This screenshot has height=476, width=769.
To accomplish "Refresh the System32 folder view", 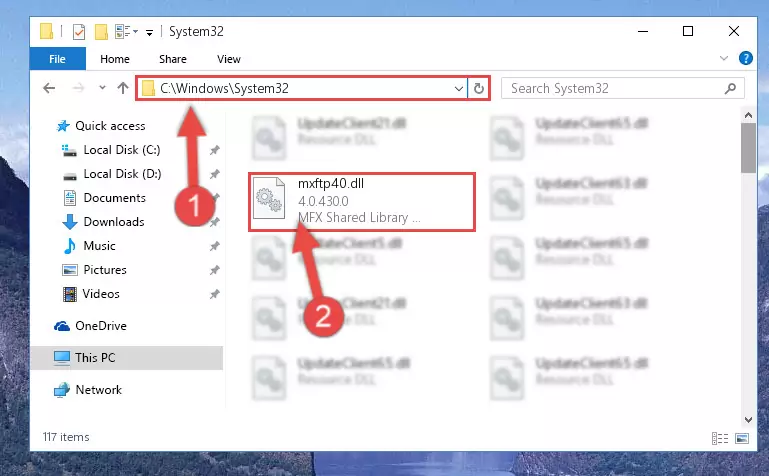I will 479,89.
